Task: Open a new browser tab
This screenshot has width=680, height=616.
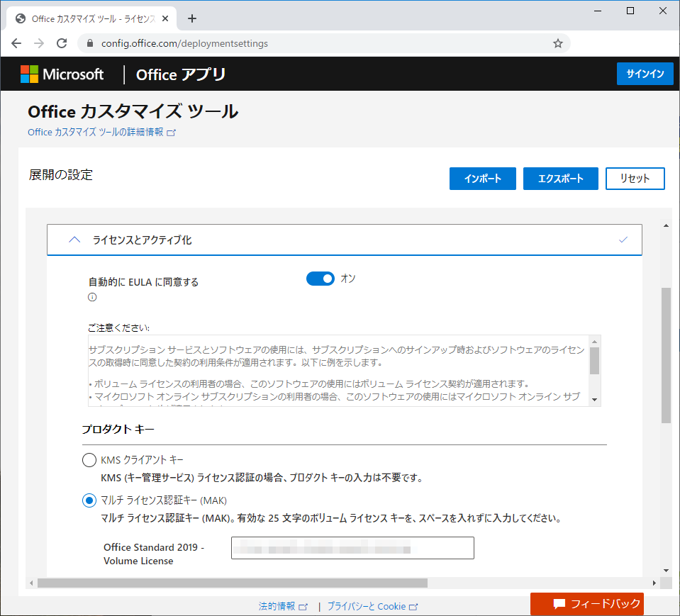Action: [191, 18]
